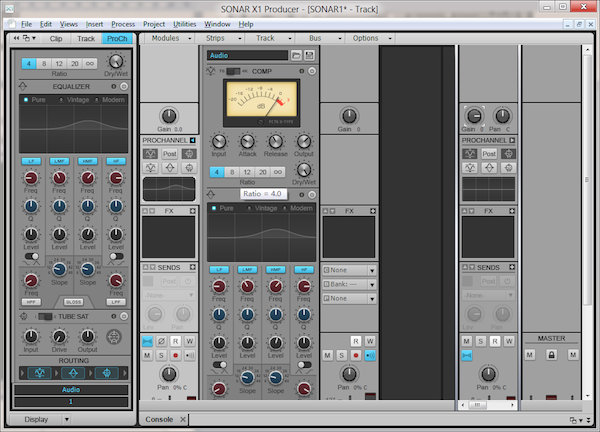
Task: Click the compressor Input knob
Action: pyautogui.click(x=219, y=142)
